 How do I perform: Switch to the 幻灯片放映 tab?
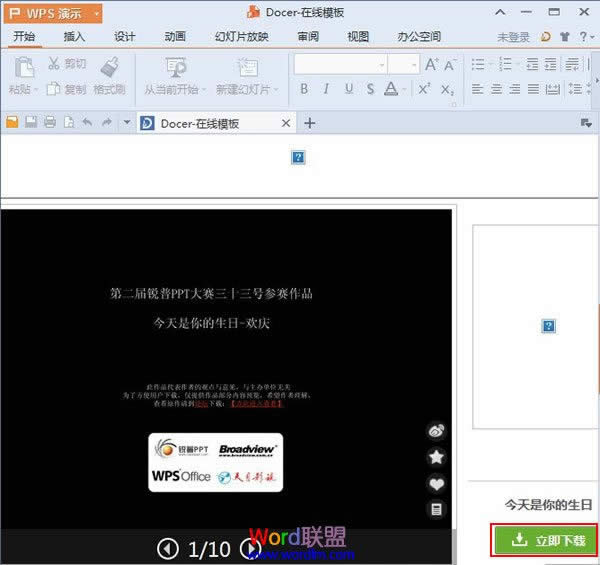(241, 37)
